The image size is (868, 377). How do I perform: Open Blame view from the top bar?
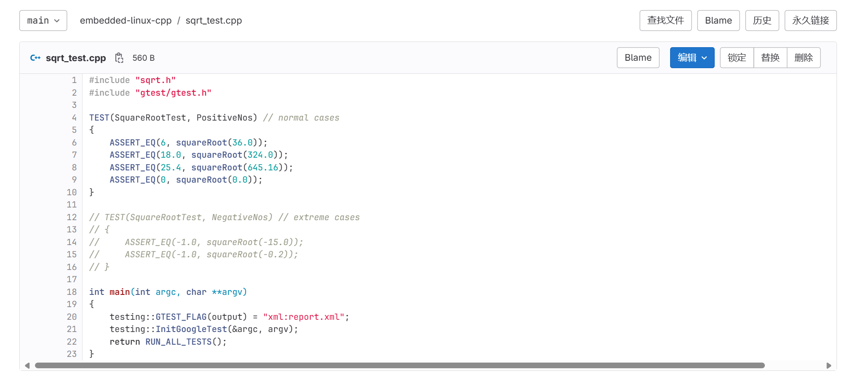tap(718, 21)
